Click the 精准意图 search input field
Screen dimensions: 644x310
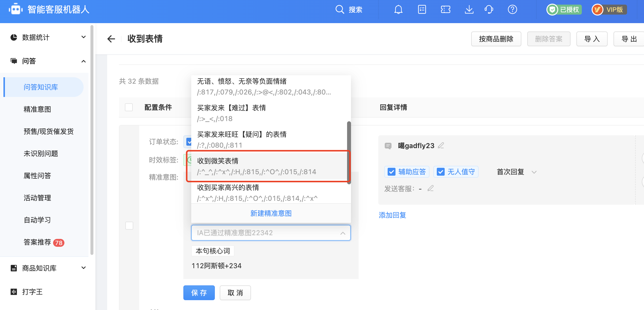[x=271, y=233]
